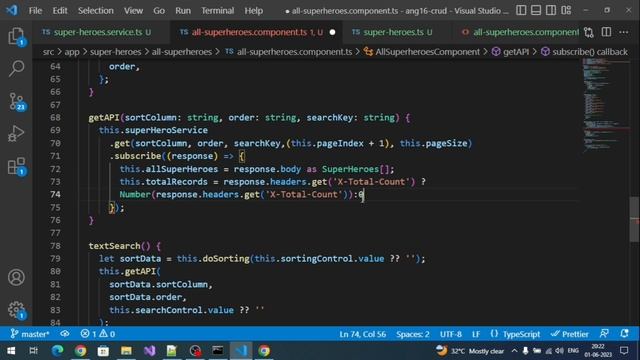Viewport: 640px width, 360px height.
Task: Toggle Panel layout icon in title bar
Action: [x=536, y=10]
